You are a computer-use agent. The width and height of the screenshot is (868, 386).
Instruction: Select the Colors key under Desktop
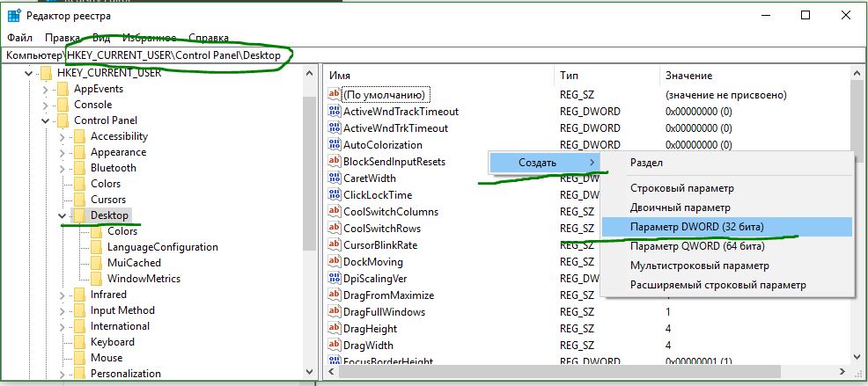[x=122, y=231]
